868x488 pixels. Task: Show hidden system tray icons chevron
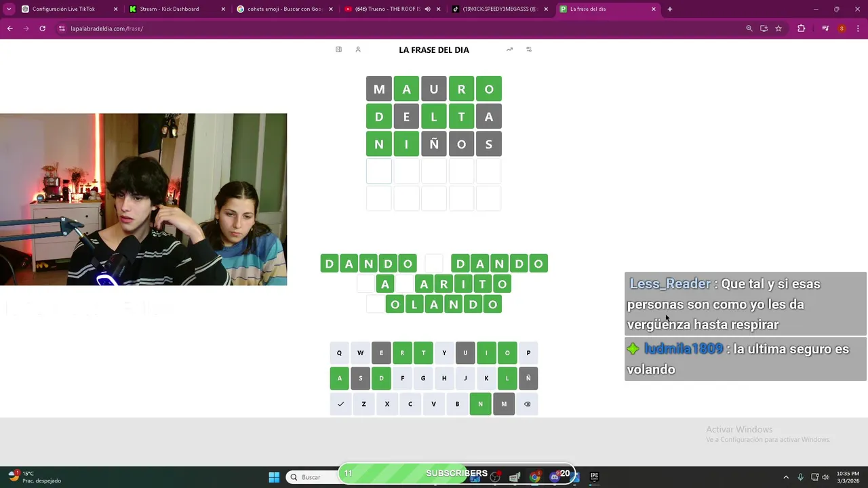point(786,477)
